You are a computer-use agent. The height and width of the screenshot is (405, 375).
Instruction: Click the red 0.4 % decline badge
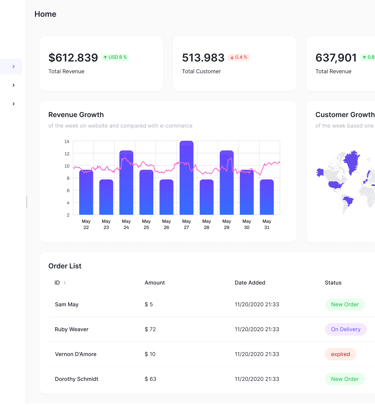pyautogui.click(x=239, y=57)
